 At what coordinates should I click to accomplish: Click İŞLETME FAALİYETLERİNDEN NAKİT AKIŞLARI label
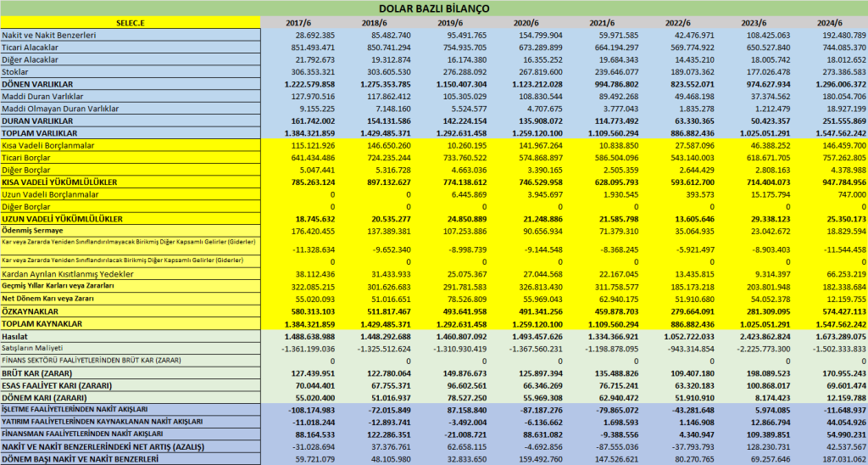(75, 410)
